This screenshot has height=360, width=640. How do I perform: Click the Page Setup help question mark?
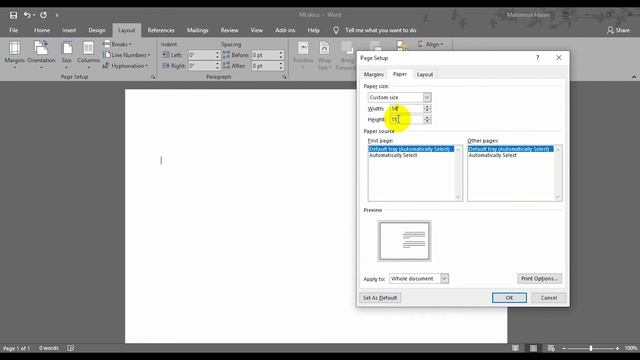(x=538, y=58)
